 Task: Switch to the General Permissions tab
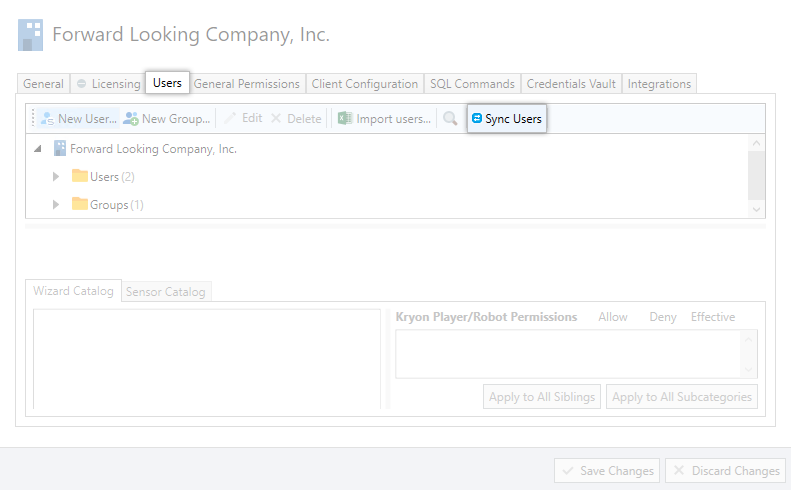coord(246,84)
